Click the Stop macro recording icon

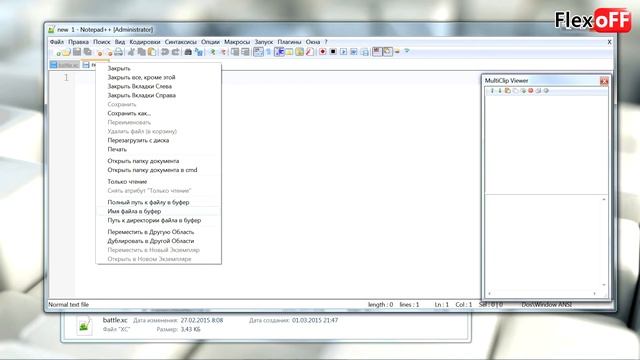coord(333,52)
